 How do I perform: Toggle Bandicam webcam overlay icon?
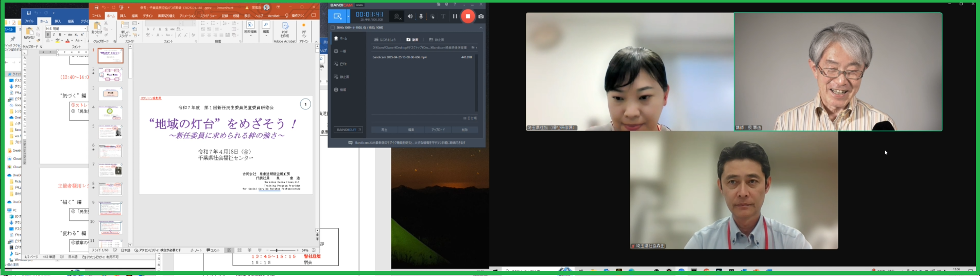[x=398, y=17]
